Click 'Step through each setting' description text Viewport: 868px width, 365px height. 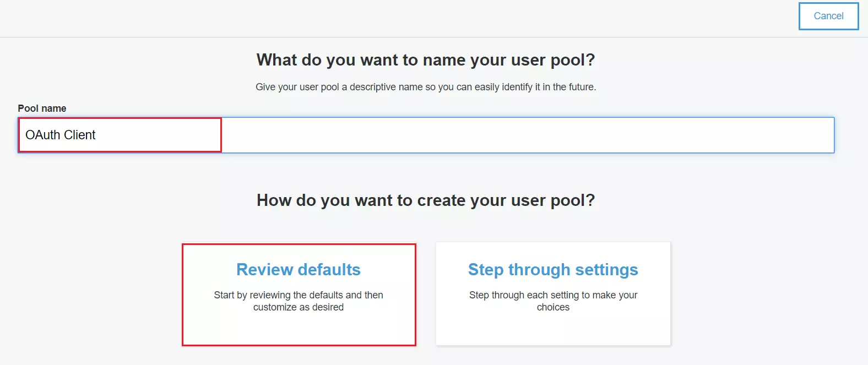(x=553, y=301)
